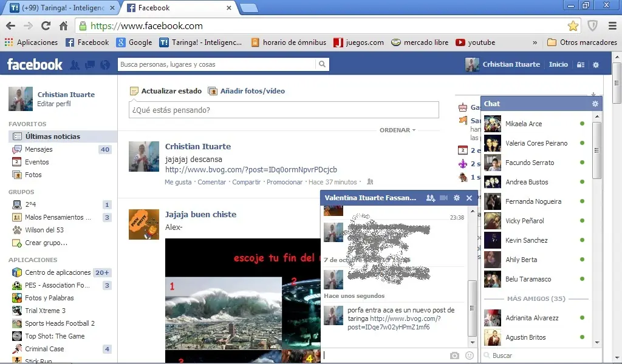Viewport: 622px width, 364px height.
Task: Click the Añadir fotos/vídeo icon
Action: click(x=213, y=91)
